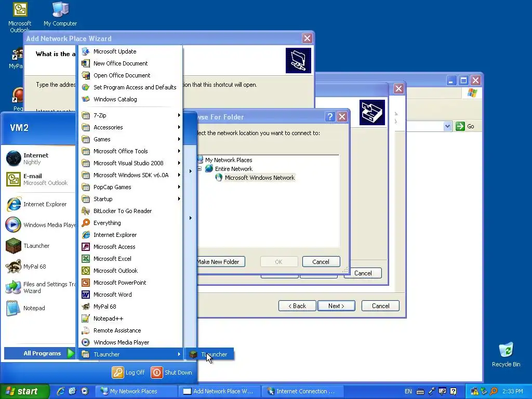The height and width of the screenshot is (399, 532).
Task: Click the Go arrow icon in My Network Places
Action: point(460,126)
